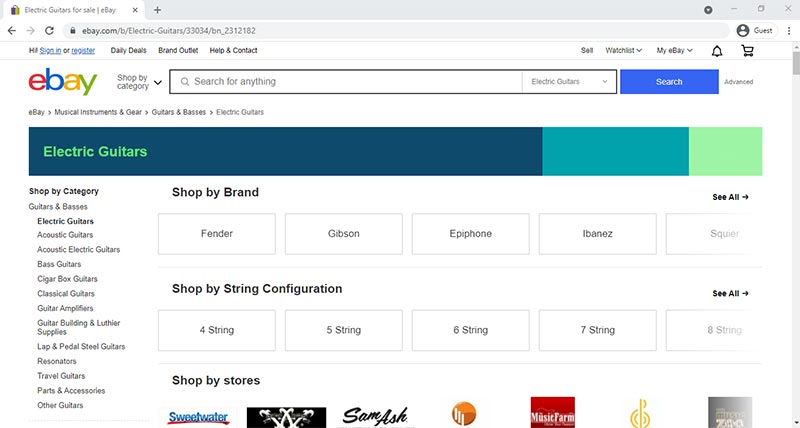Select 7 String tile
The height and width of the screenshot is (428, 800).
coord(597,330)
